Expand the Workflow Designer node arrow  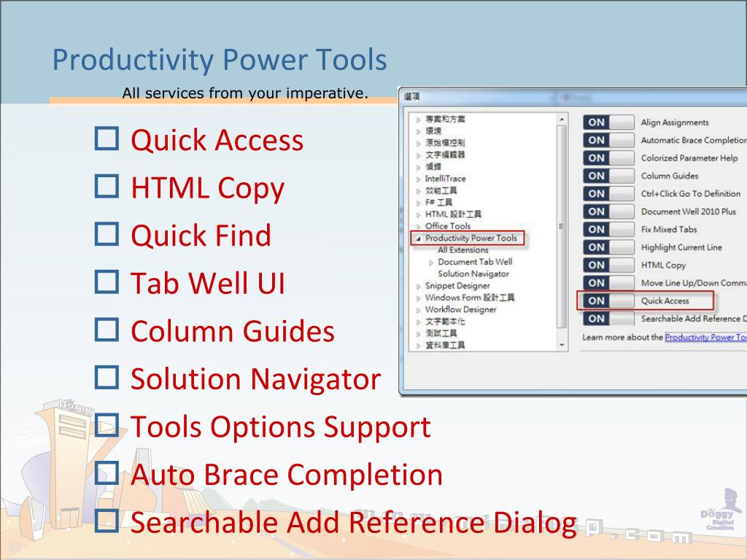[x=418, y=310]
